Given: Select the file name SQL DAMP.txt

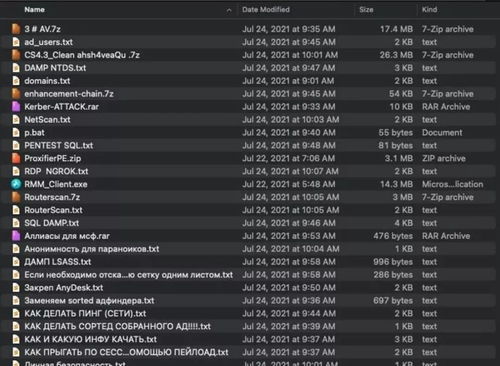Looking at the screenshot, I should tap(52, 223).
